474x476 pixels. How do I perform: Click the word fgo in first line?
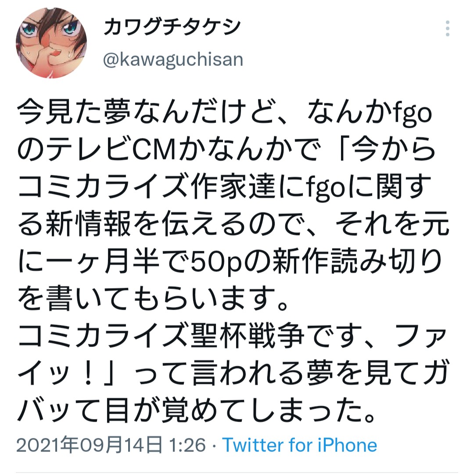pyautogui.click(x=413, y=114)
